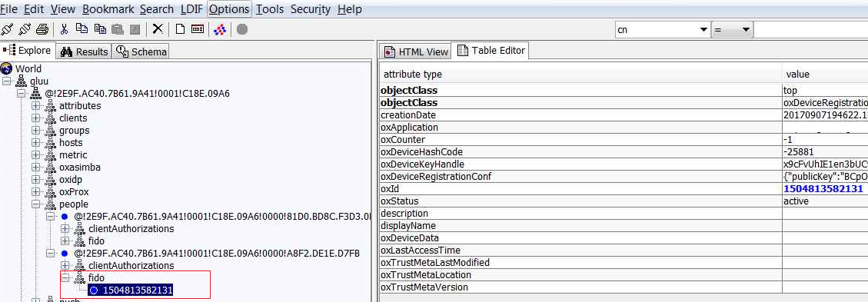Click the Connect plug toolbar icon

click(7, 28)
